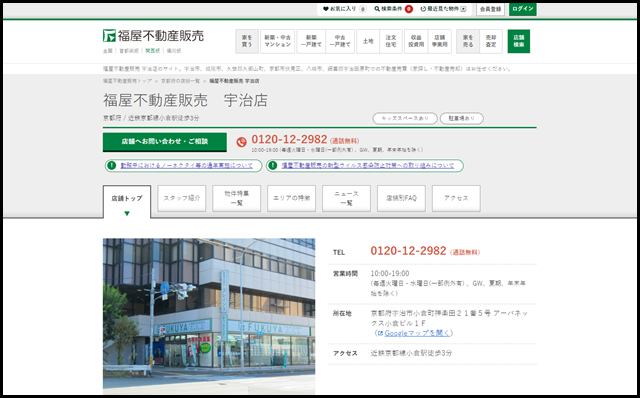Click the 駐車場あり tag
640x398 pixels.
(x=462, y=118)
